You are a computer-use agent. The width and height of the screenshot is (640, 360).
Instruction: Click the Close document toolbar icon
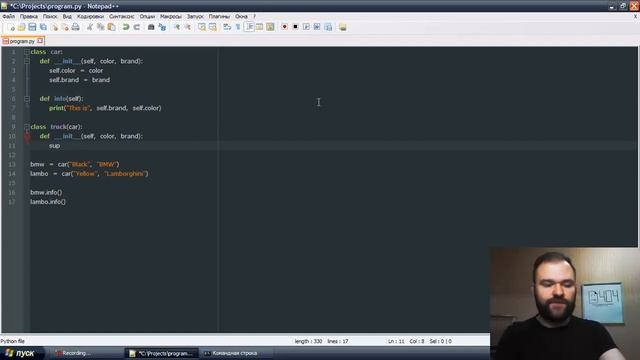[54, 27]
